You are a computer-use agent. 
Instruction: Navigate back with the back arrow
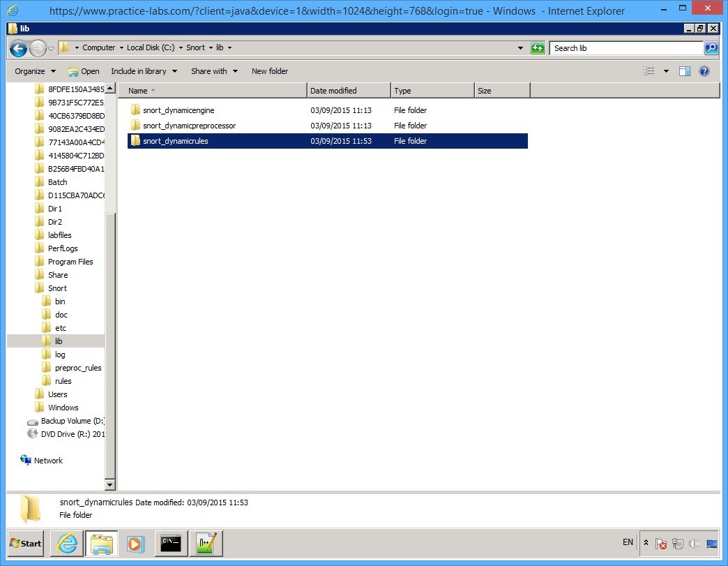pos(18,47)
